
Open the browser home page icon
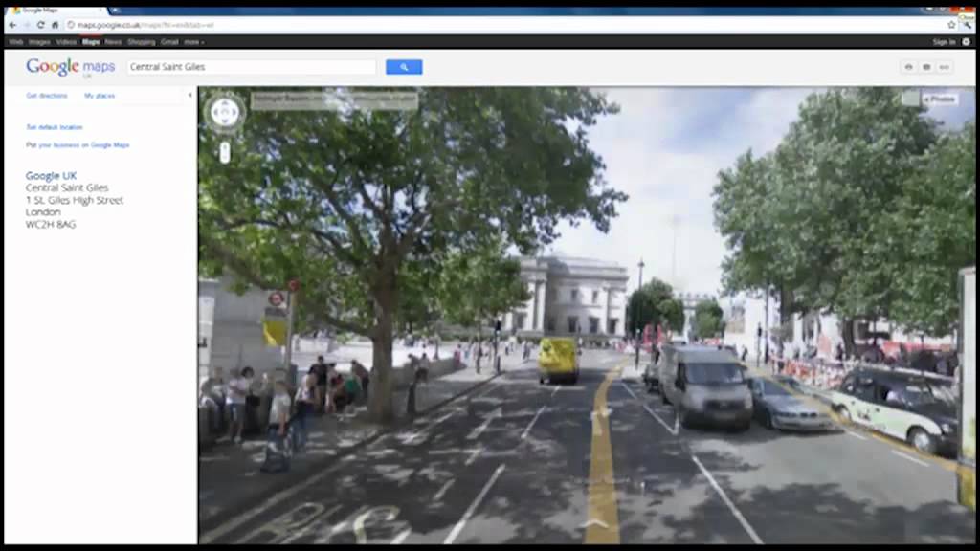click(55, 25)
